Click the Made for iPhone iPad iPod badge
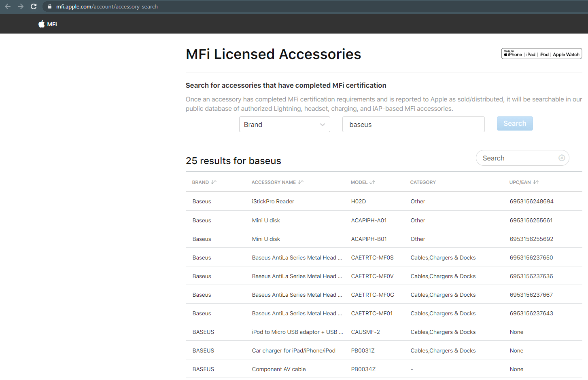The height and width of the screenshot is (380, 588). tap(541, 54)
